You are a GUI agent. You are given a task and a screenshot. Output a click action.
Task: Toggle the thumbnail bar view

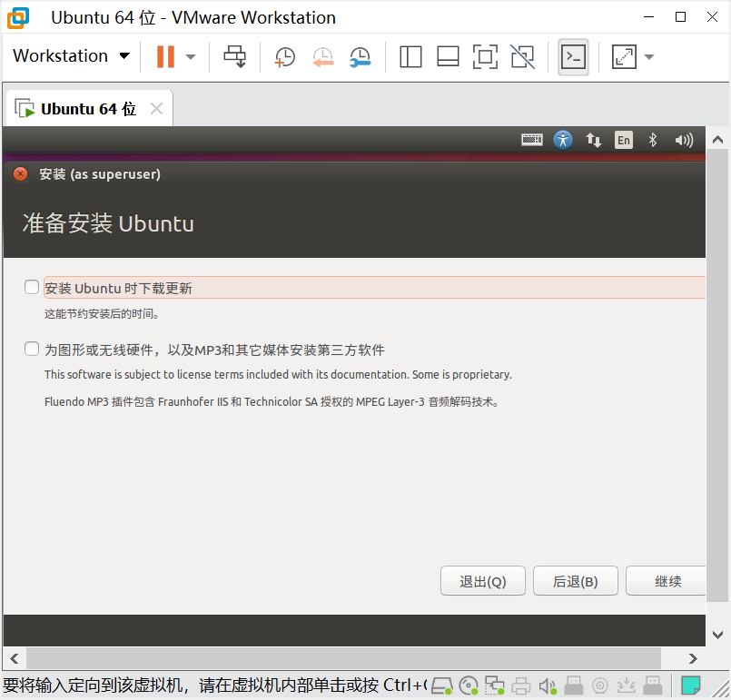point(448,57)
